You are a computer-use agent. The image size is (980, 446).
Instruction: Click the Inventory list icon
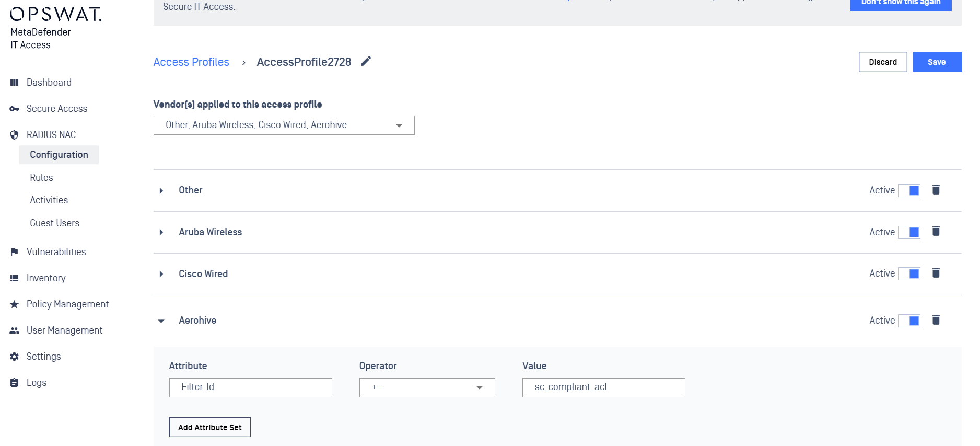click(x=14, y=278)
